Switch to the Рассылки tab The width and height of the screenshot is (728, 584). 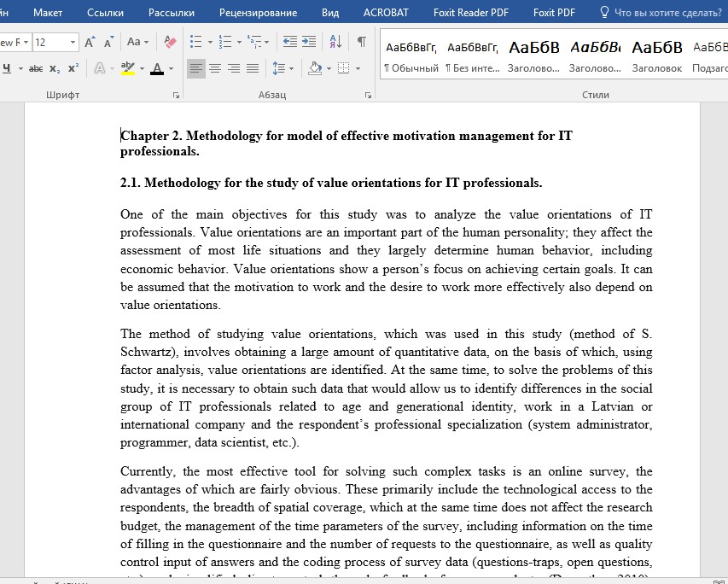pyautogui.click(x=172, y=13)
